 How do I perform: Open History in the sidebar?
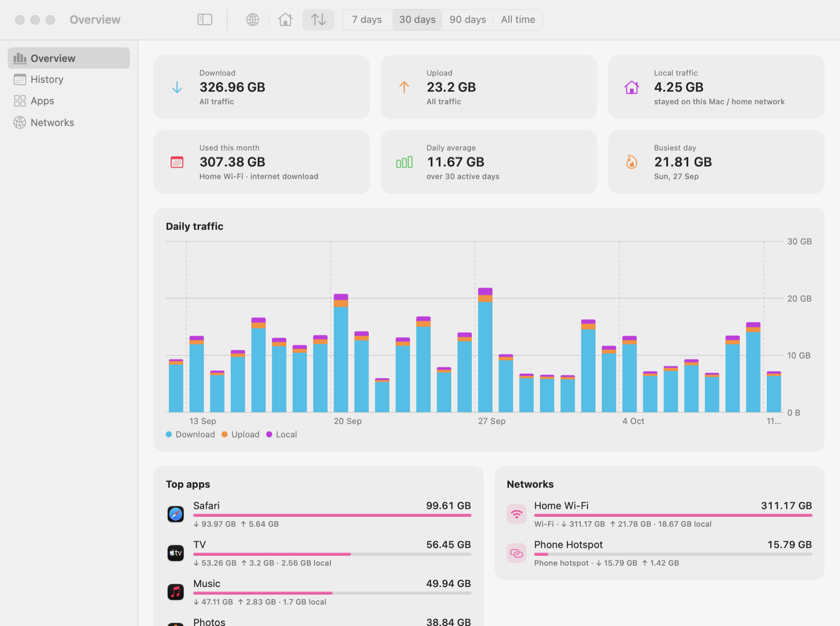(x=69, y=80)
